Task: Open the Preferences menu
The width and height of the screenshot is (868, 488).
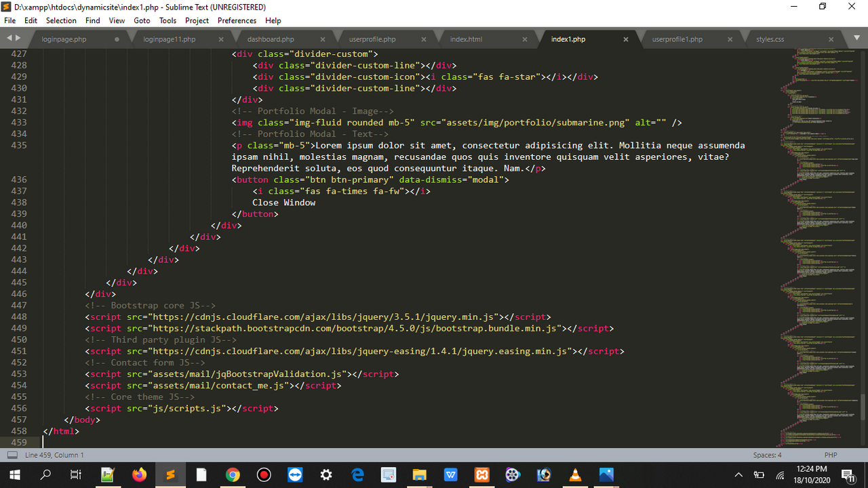Action: pyautogui.click(x=237, y=20)
